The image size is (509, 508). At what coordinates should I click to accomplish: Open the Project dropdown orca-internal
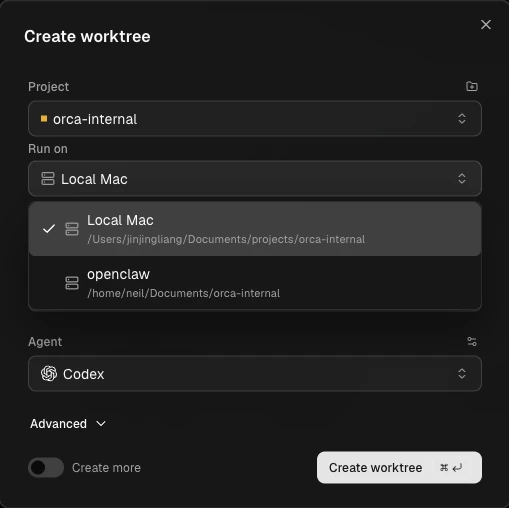(255, 119)
